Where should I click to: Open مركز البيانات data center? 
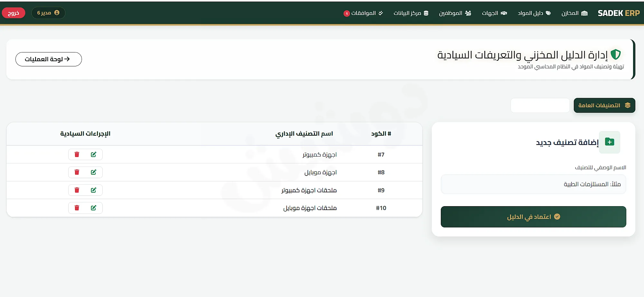(x=411, y=13)
